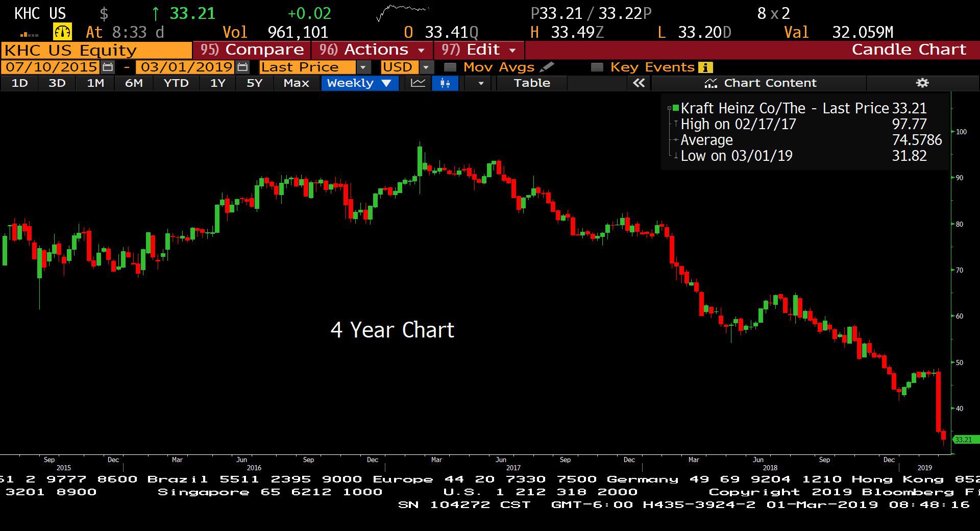The width and height of the screenshot is (980, 531).
Task: Click the high price '33.49Z' value
Action: (x=577, y=33)
